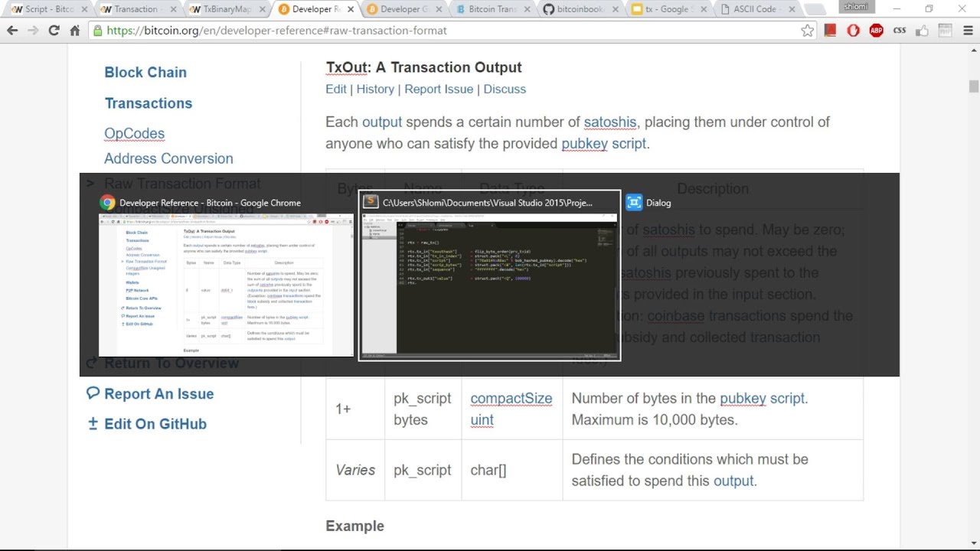Click the 'pubkey script' link in the first paragraph
980x551 pixels.
coord(604,143)
